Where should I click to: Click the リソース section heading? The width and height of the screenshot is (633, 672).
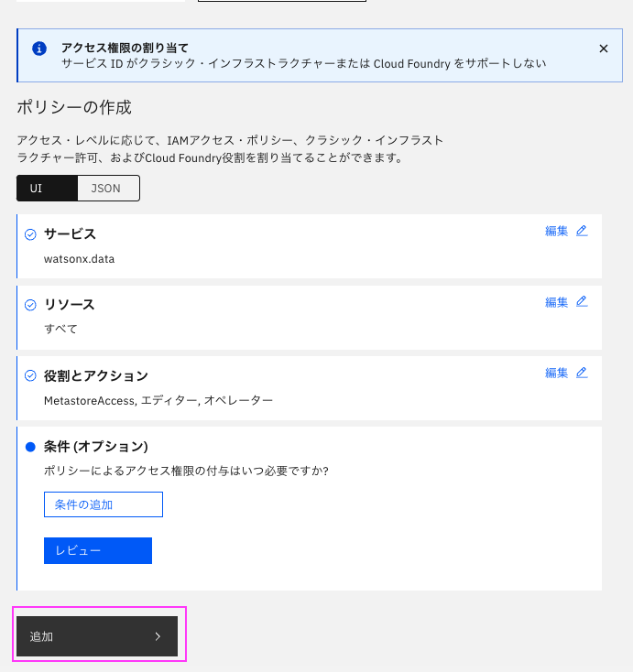click(69, 305)
